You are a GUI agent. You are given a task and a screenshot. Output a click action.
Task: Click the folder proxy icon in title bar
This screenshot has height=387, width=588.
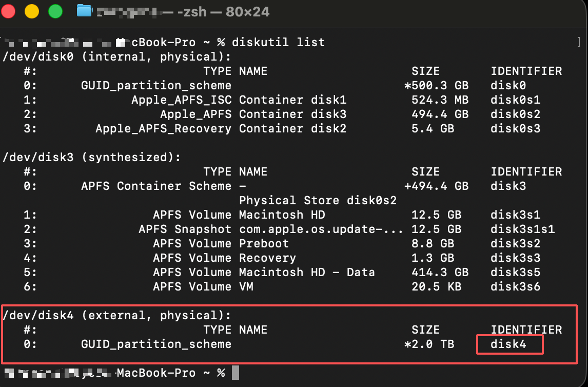[x=84, y=11]
